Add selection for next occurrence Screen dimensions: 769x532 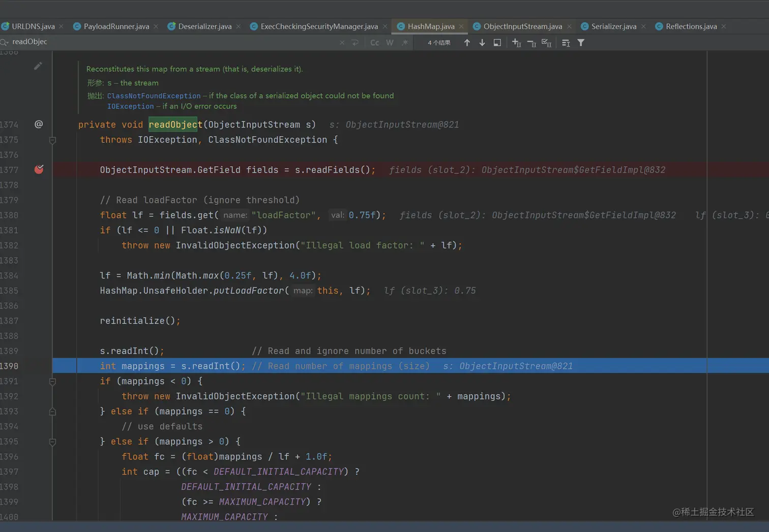point(516,43)
